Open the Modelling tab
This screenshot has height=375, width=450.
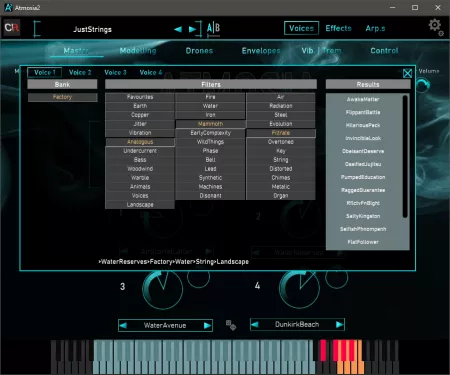[138, 51]
